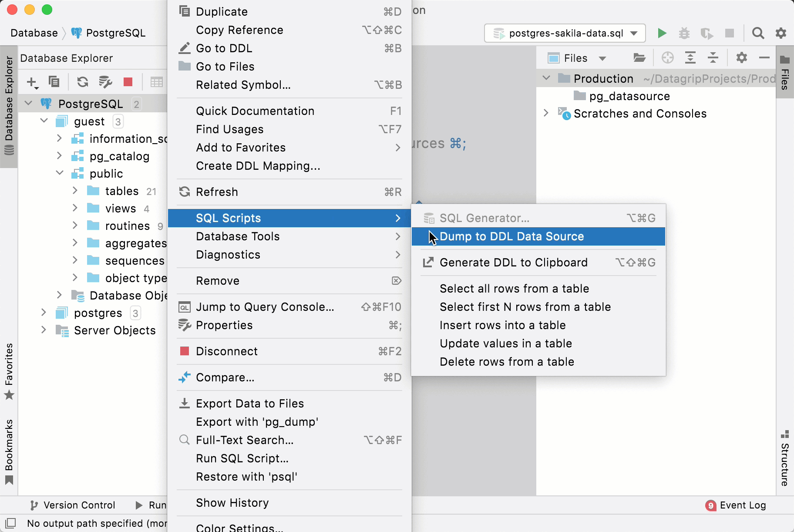Select Dump to DDL Data Source
The width and height of the screenshot is (794, 532).
pyautogui.click(x=512, y=236)
